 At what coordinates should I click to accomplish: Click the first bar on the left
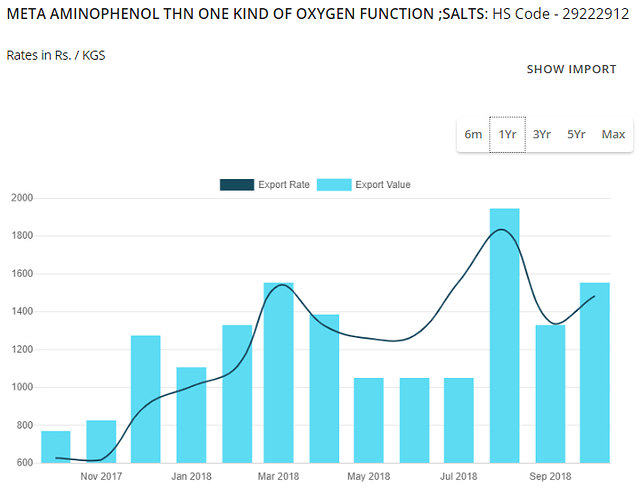[x=56, y=447]
